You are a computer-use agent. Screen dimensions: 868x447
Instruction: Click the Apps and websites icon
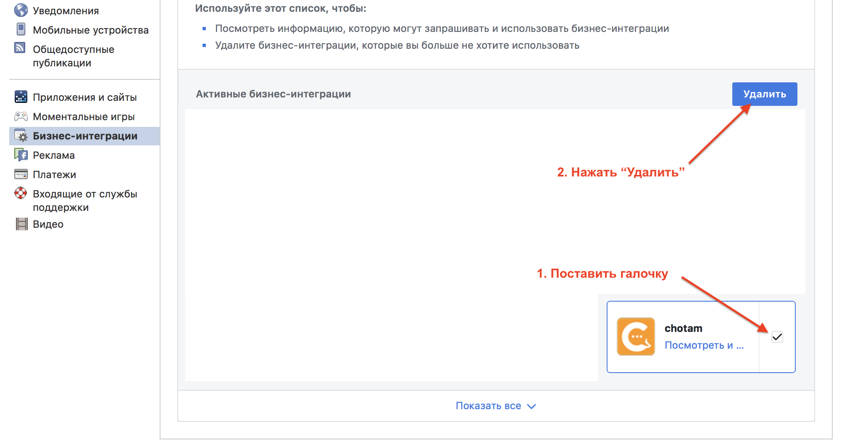point(21,97)
